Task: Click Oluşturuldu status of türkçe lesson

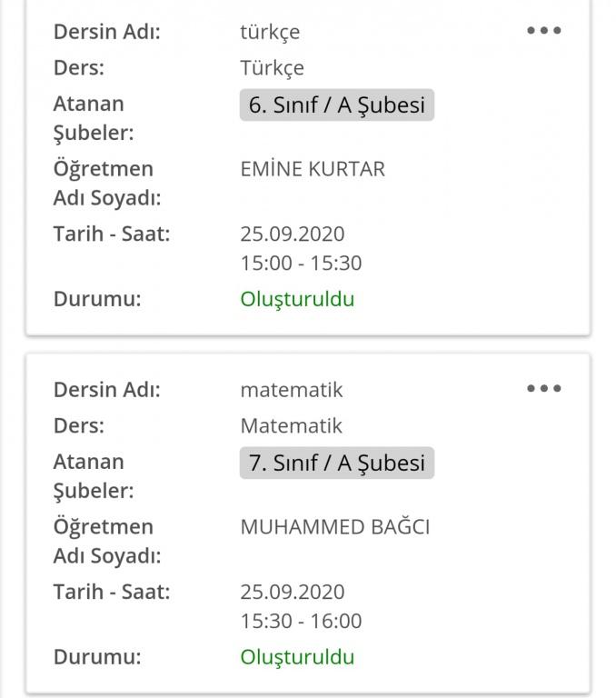Action: [x=297, y=299]
